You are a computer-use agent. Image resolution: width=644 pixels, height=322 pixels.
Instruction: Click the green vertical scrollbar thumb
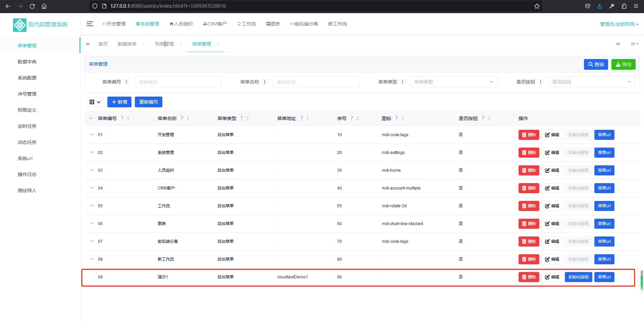click(641, 280)
